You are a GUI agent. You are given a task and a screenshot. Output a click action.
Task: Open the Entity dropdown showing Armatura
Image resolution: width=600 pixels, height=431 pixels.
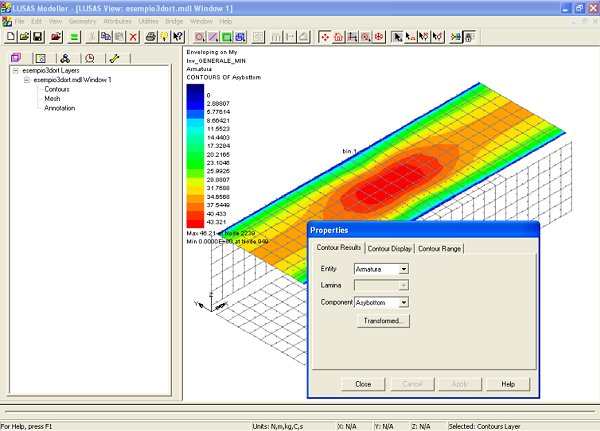(403, 268)
